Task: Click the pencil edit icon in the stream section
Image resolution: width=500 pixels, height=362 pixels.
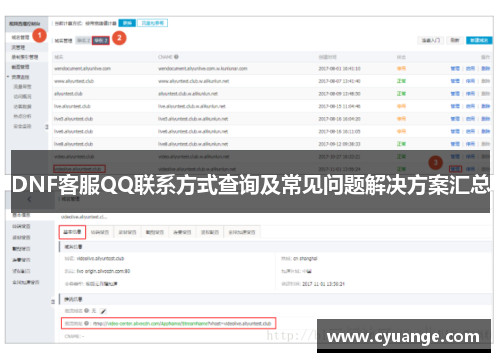Action: tap(103, 311)
